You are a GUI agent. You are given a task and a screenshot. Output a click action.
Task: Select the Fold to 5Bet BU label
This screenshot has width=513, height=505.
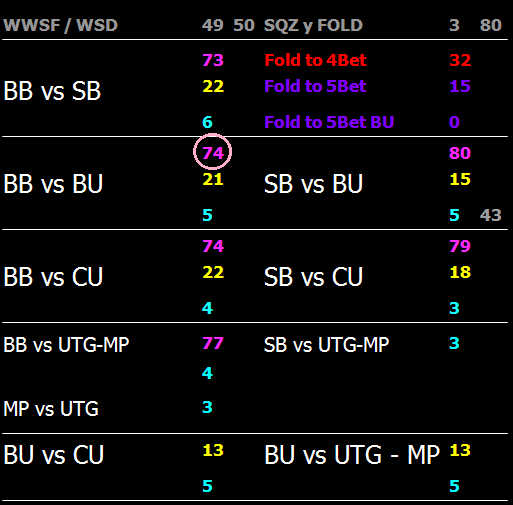(329, 122)
